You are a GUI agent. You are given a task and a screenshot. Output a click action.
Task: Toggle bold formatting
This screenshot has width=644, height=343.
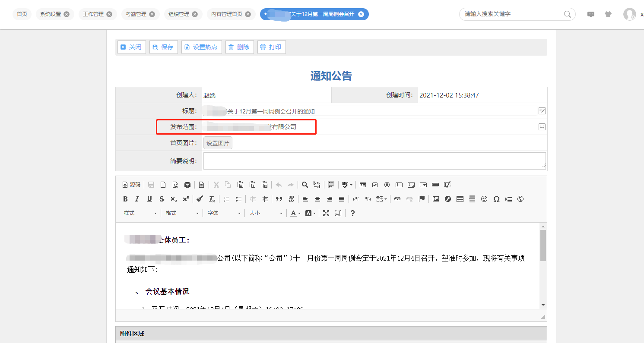click(125, 199)
